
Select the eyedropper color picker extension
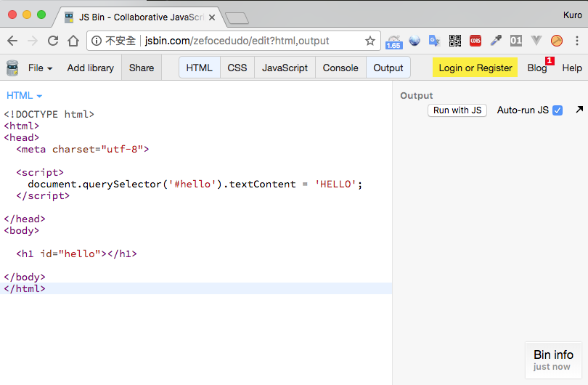(x=496, y=41)
